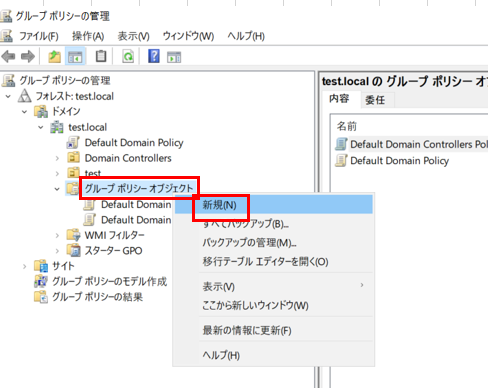The width and height of the screenshot is (488, 388).
Task: Toggle the Show/Hide console tree icon
Action: coord(75,57)
